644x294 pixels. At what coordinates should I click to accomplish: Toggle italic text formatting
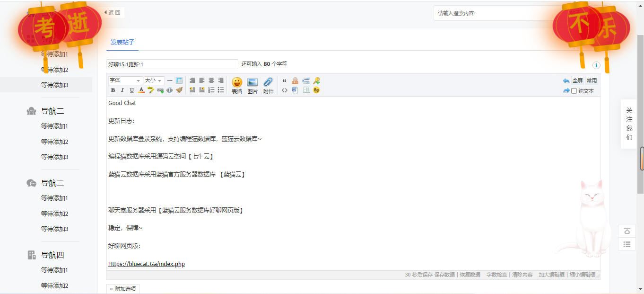point(122,90)
